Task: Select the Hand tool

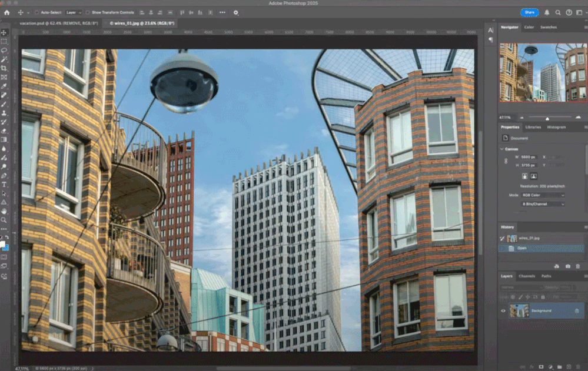Action: pos(4,211)
